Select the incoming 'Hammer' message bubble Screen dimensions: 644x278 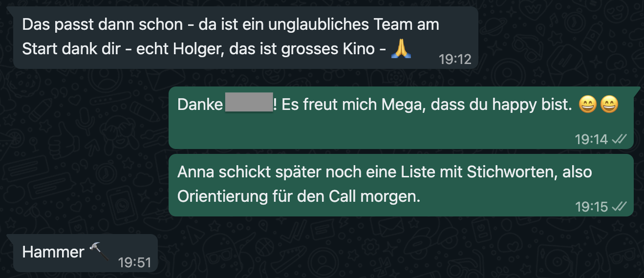click(86, 253)
